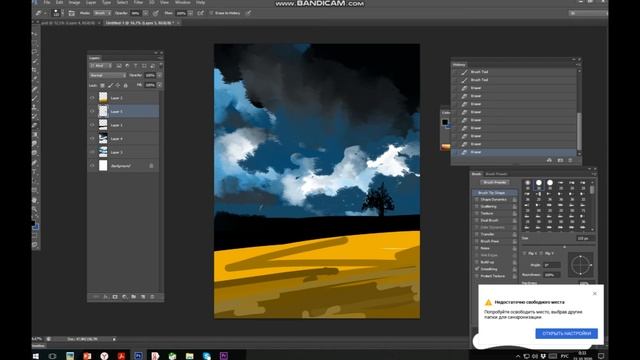
Task: Select the Quick Selection tool
Action: tap(36, 61)
